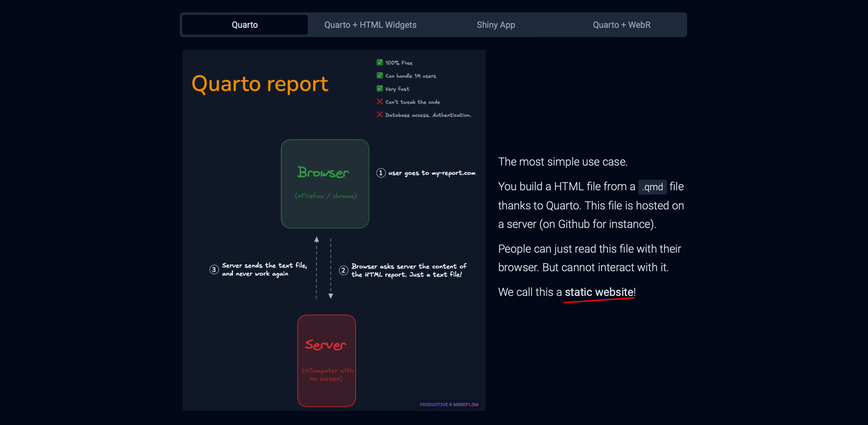This screenshot has height=425, width=868.
Task: Click the green Browser box in diagram
Action: pyautogui.click(x=325, y=184)
